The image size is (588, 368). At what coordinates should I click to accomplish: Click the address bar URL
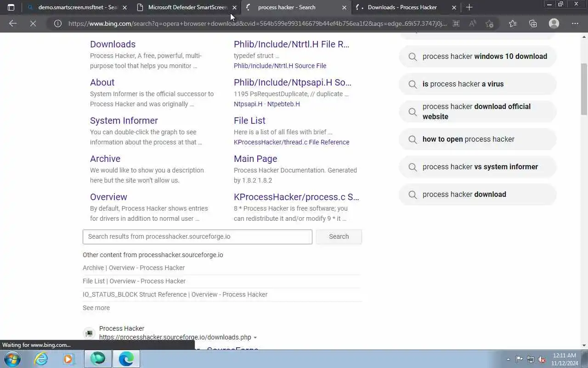257,23
